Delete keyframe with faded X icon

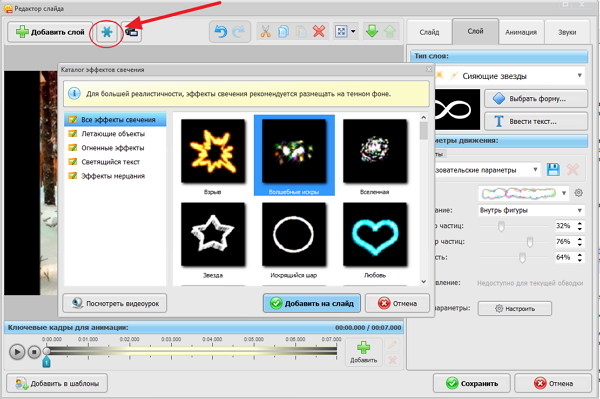(x=392, y=360)
